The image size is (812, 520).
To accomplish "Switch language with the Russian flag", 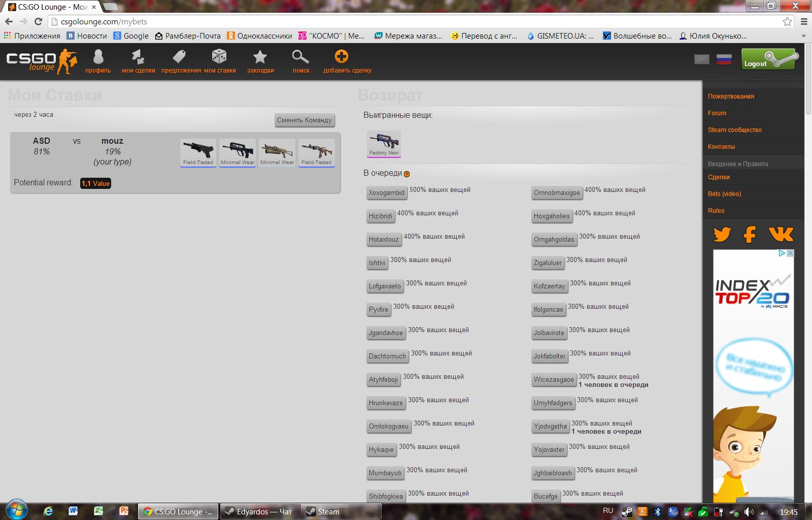I will pos(724,59).
